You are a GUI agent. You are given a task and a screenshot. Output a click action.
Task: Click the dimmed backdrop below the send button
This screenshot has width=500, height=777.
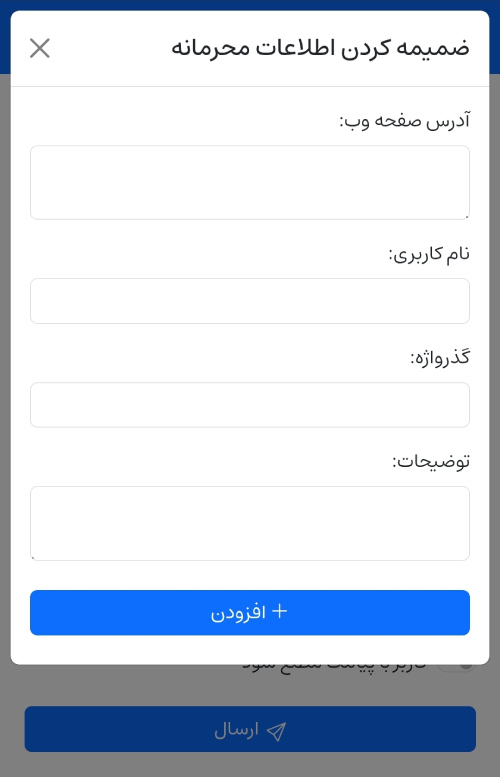[250, 765]
